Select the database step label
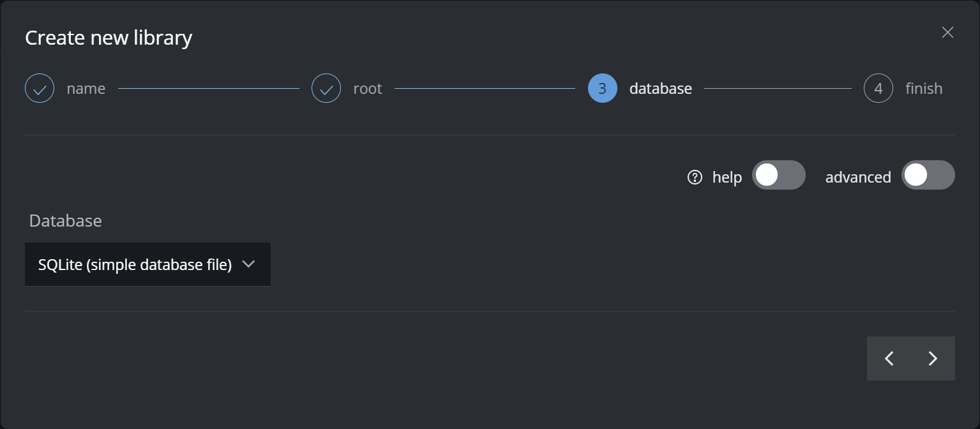 [x=660, y=89]
